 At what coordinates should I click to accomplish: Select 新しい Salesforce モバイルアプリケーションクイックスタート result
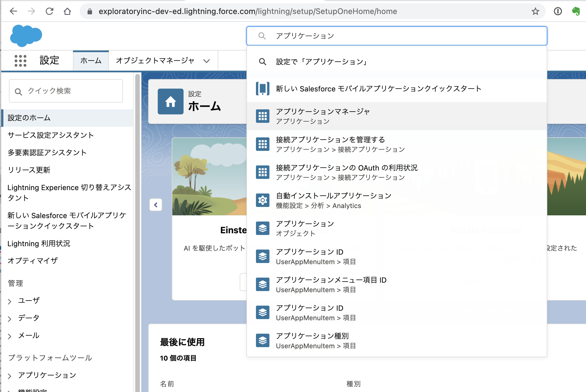pyautogui.click(x=397, y=89)
